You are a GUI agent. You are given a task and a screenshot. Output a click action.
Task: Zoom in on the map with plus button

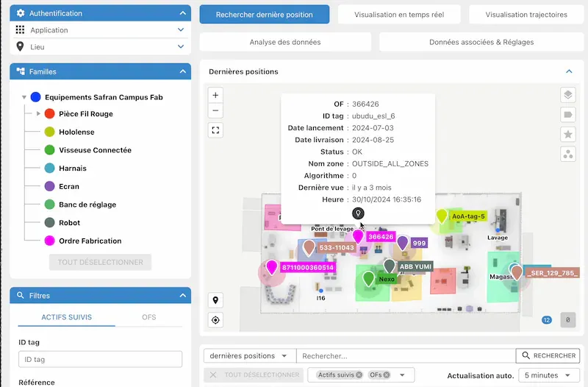(x=215, y=96)
